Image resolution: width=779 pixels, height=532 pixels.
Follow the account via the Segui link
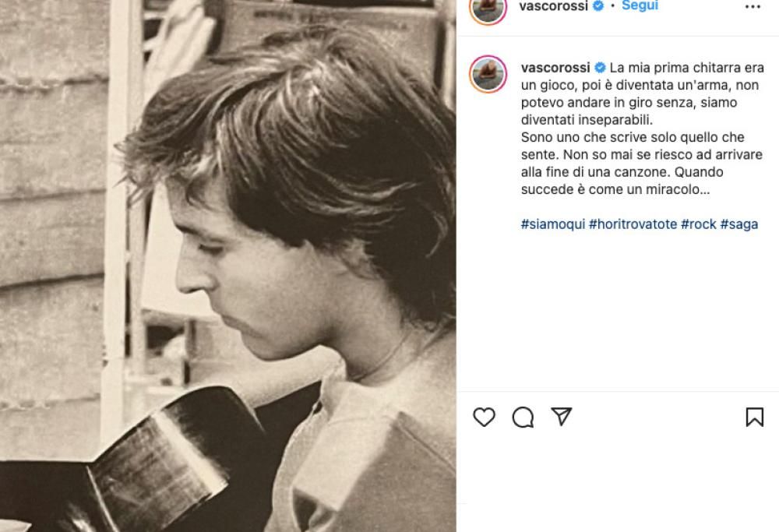tap(640, 6)
